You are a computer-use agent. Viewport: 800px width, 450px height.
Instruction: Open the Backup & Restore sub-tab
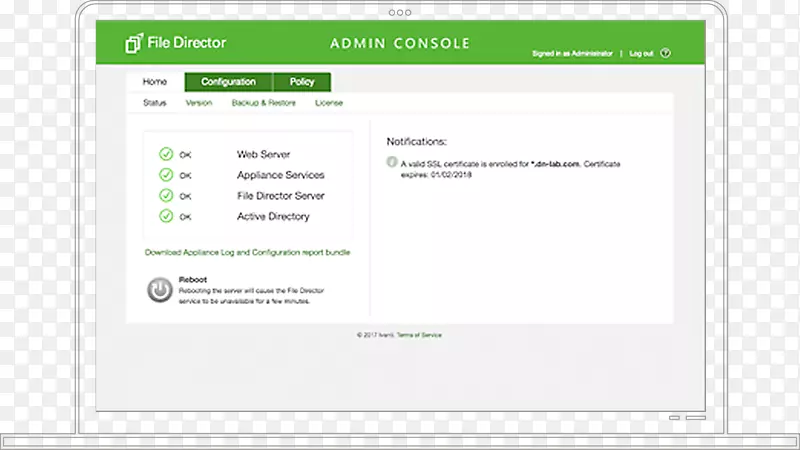pyautogui.click(x=264, y=103)
